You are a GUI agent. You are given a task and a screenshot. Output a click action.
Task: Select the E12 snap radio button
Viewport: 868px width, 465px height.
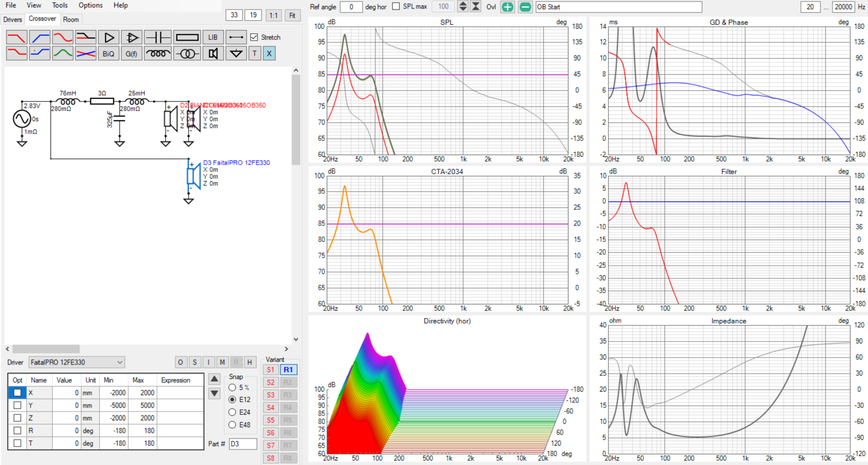point(232,399)
